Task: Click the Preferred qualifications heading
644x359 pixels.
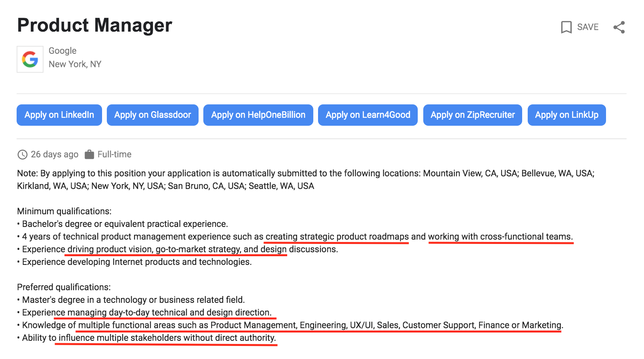Action: tap(64, 287)
